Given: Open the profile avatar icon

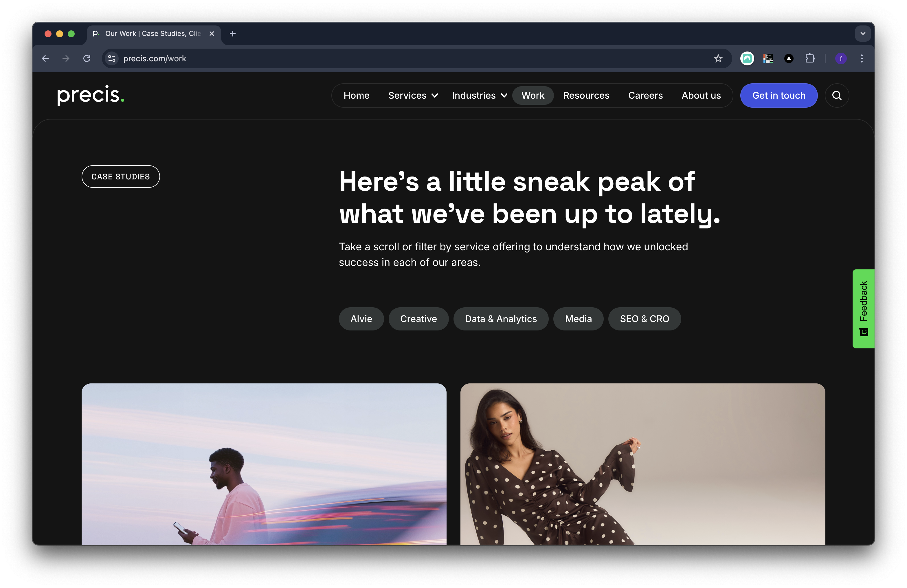Looking at the screenshot, I should [841, 58].
